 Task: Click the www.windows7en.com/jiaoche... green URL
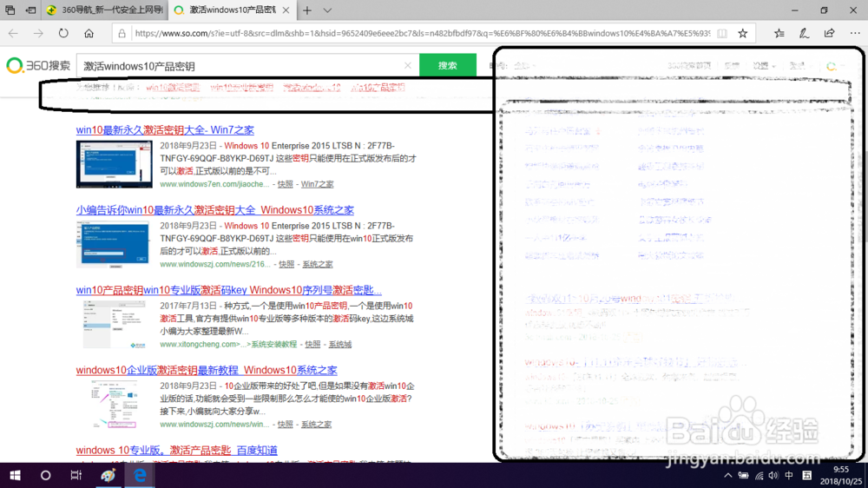point(214,184)
